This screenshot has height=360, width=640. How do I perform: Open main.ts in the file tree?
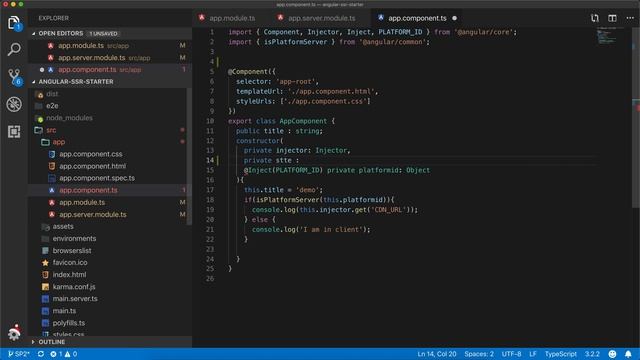click(64, 311)
